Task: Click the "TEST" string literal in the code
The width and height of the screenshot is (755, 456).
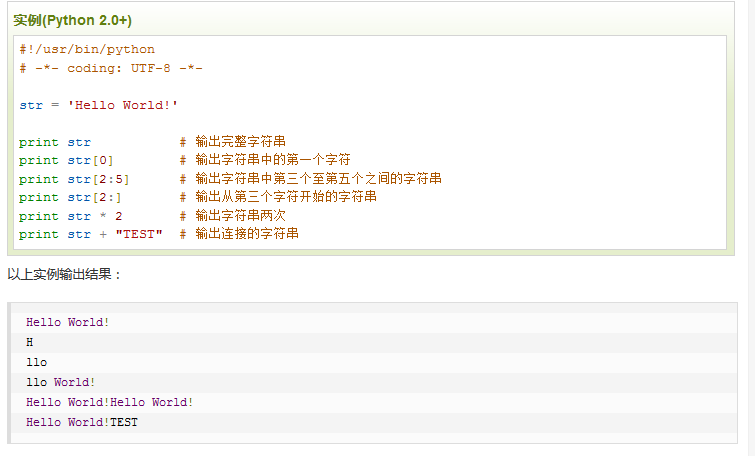Action: 139,234
